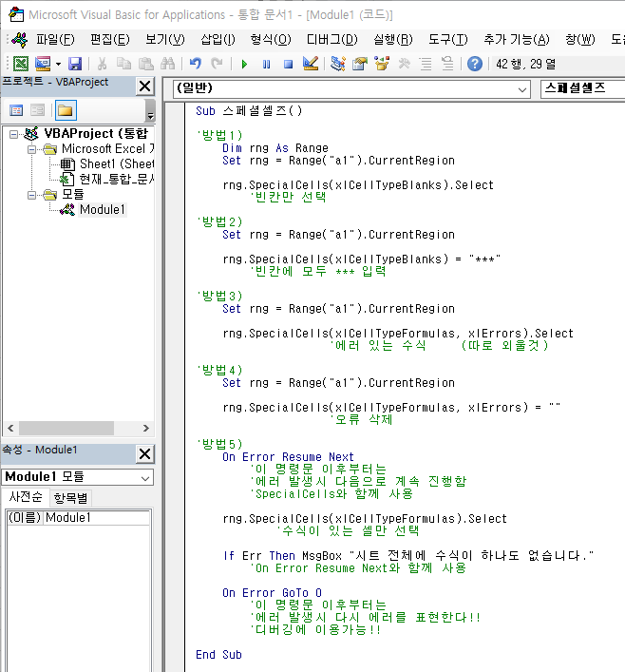The height and width of the screenshot is (672, 625).
Task: Click the stacked layers toolbar icon
Action: 447,64
